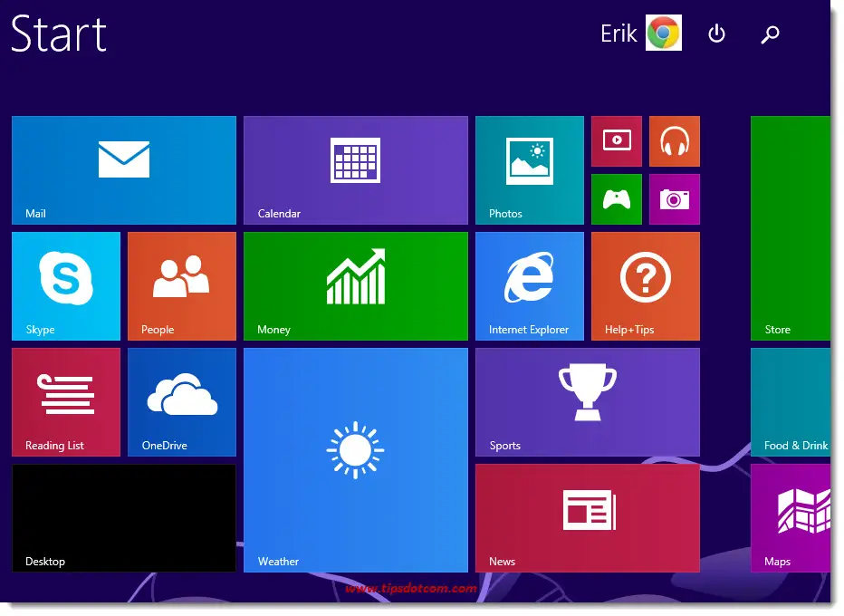Launch the Money tile
844x616 pixels.
click(x=356, y=286)
